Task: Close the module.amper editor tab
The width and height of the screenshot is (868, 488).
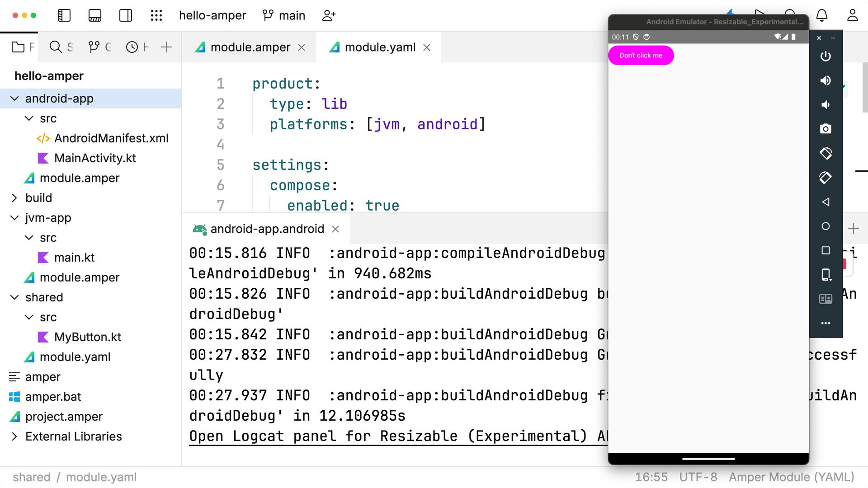Action: pos(302,47)
